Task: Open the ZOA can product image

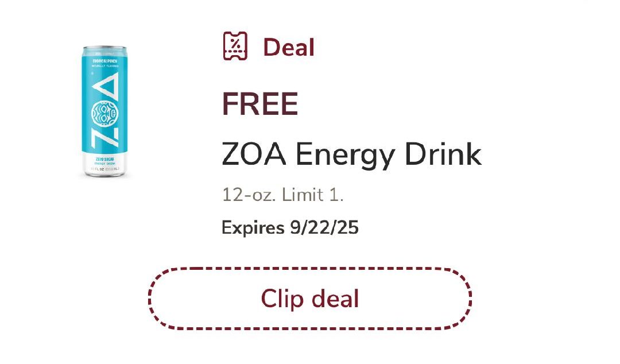Action: point(104,112)
